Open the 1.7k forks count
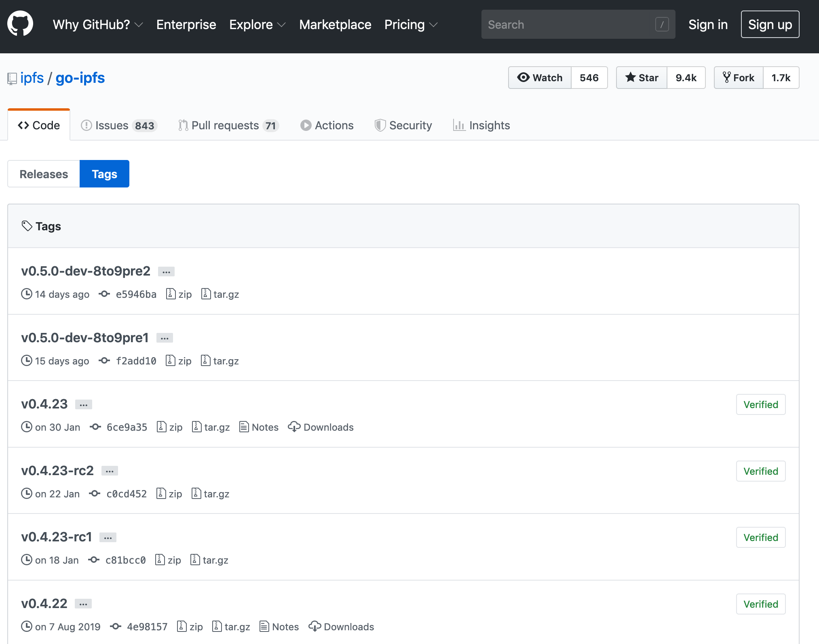 781,78
